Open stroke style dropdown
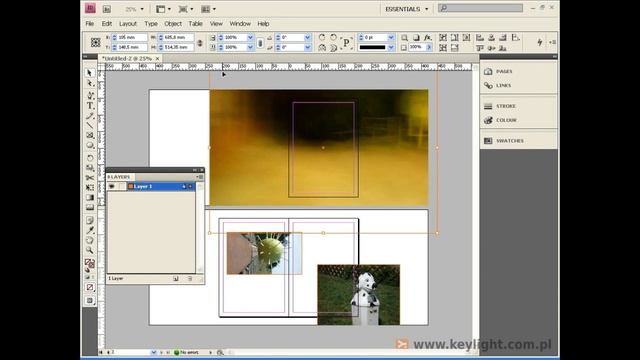This screenshot has height=360, width=640. tap(391, 47)
